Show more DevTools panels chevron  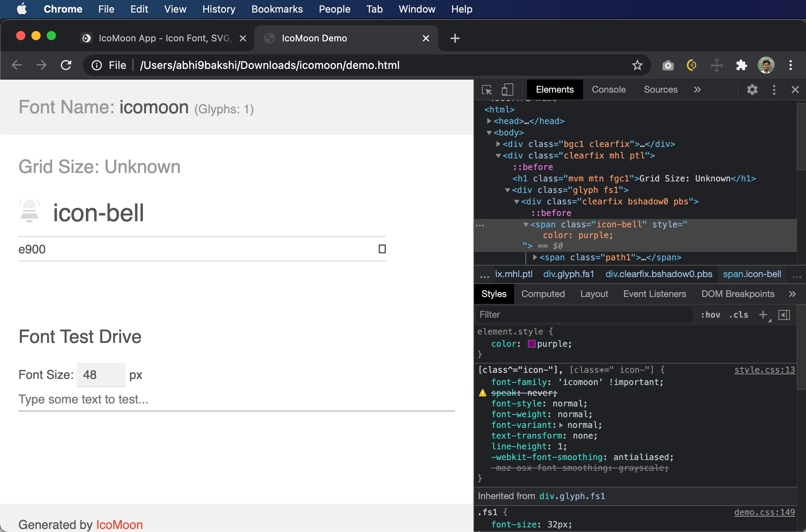pos(697,90)
